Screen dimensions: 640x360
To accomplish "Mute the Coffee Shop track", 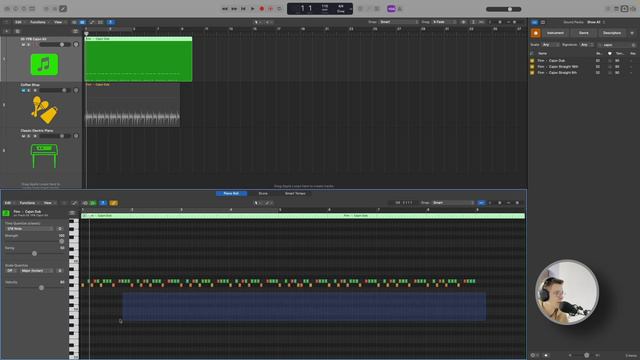I will pyautogui.click(x=23, y=90).
